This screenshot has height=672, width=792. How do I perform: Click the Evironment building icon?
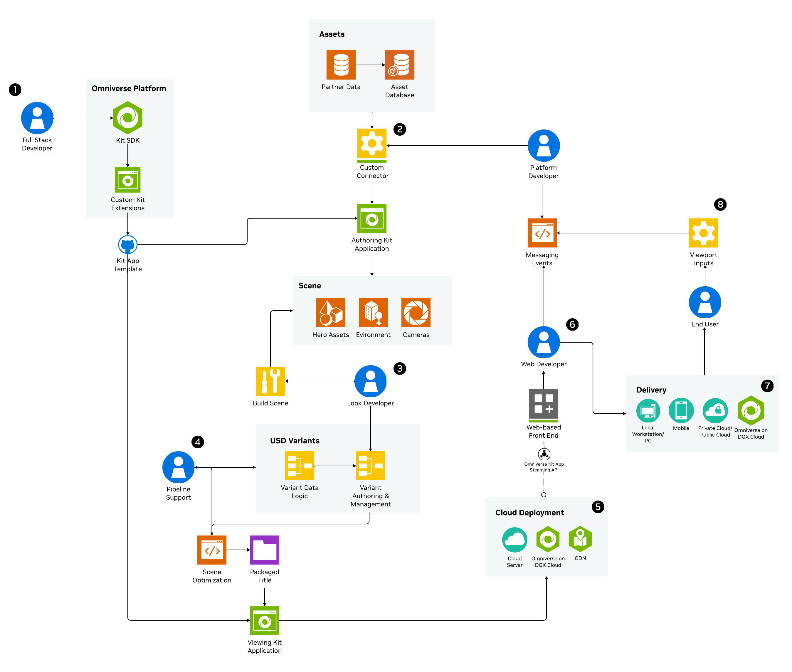[x=373, y=313]
